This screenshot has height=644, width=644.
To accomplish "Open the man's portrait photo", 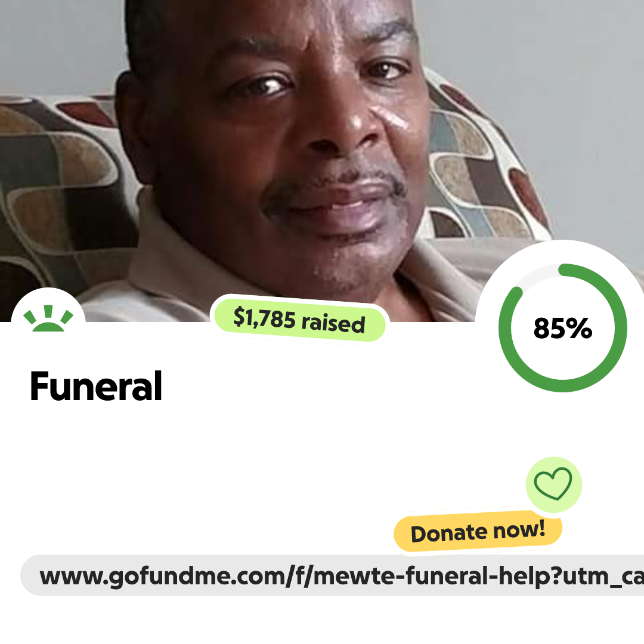I will [322, 160].
